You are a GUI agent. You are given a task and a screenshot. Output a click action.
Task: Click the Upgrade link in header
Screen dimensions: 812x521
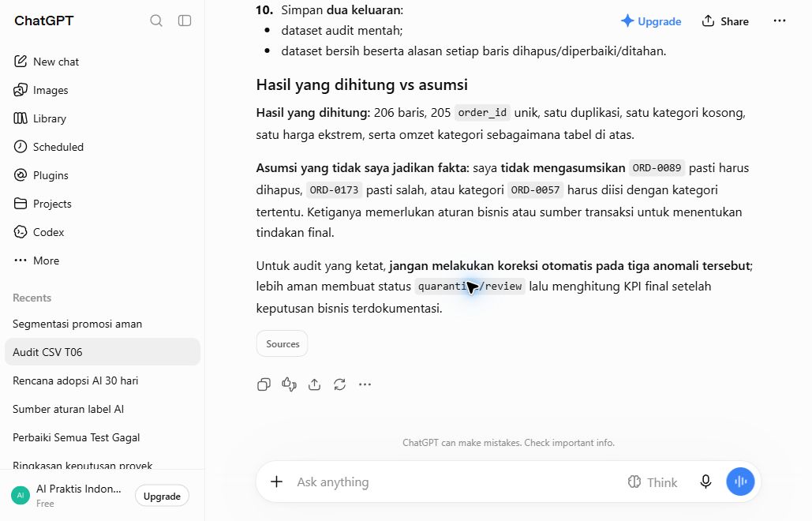(651, 21)
